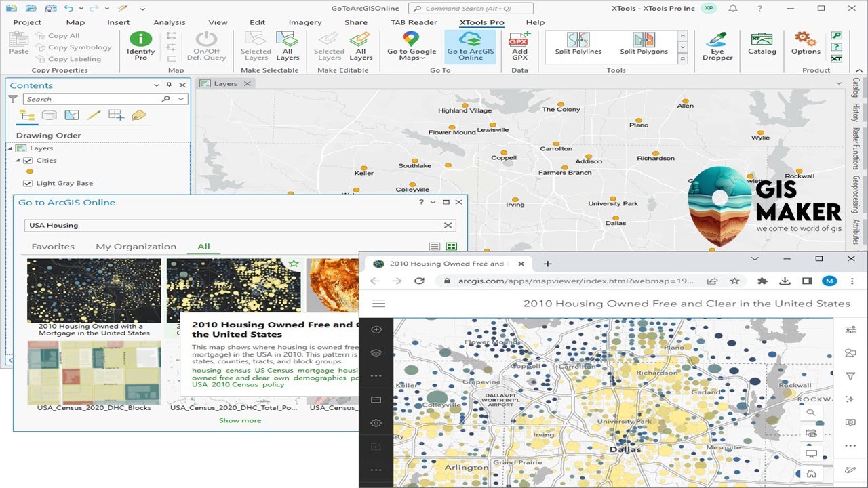
Task: Switch to My Organization tab in ArcGIS Online pane
Action: click(x=136, y=247)
